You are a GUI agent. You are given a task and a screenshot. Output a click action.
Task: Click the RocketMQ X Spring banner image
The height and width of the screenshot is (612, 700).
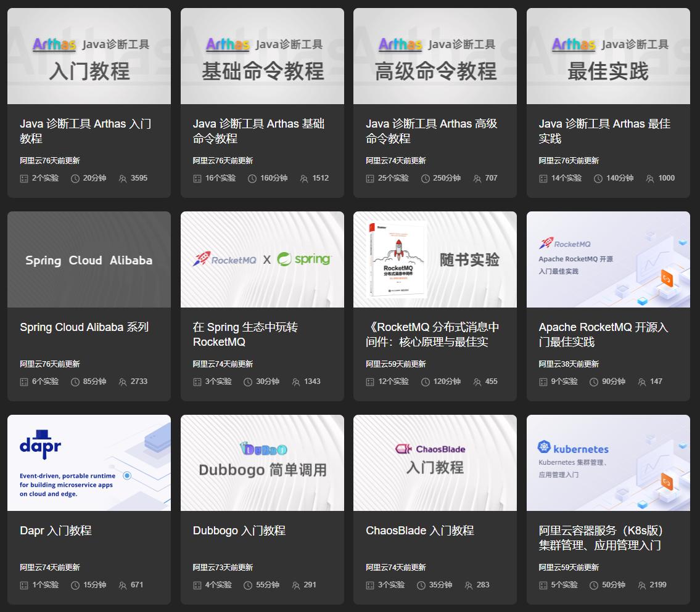tap(262, 259)
